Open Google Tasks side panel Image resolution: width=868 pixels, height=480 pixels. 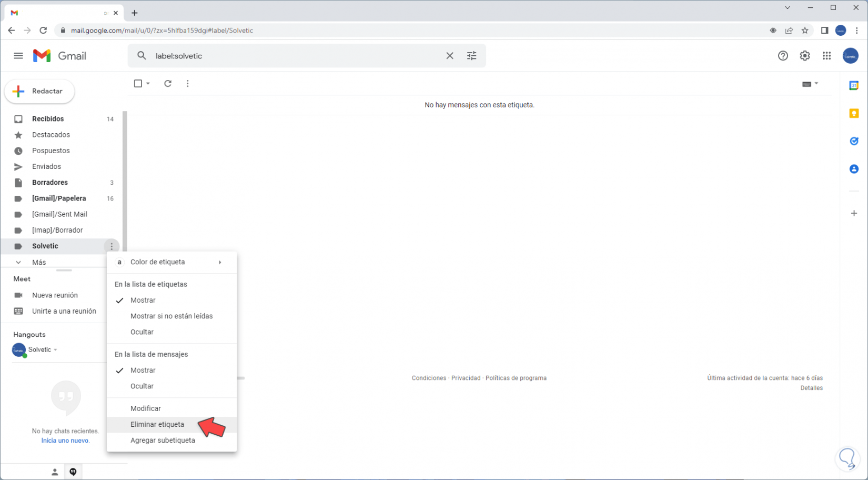[x=854, y=141]
